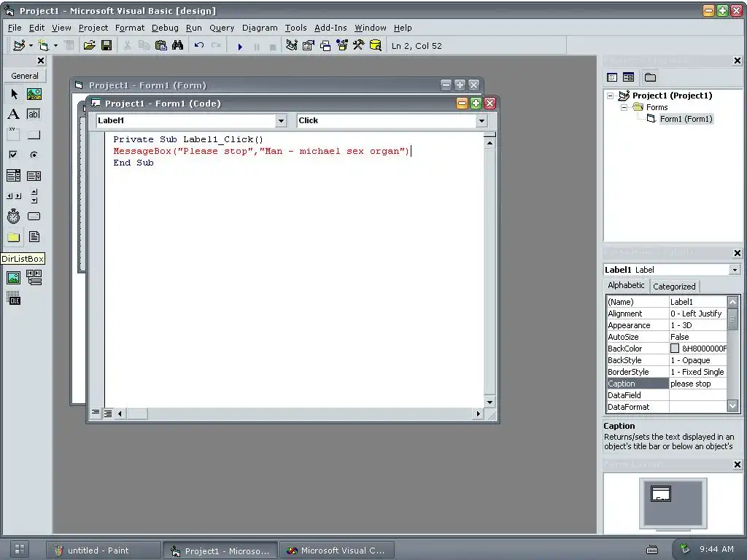Select Form1 (Form1) in project tree
This screenshot has height=560, width=747.
coord(686,119)
